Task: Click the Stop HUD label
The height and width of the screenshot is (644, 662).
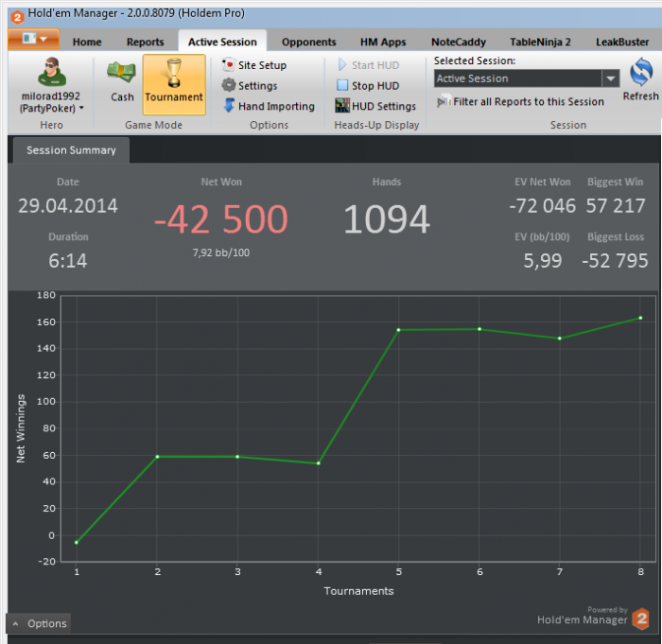Action: [x=375, y=86]
